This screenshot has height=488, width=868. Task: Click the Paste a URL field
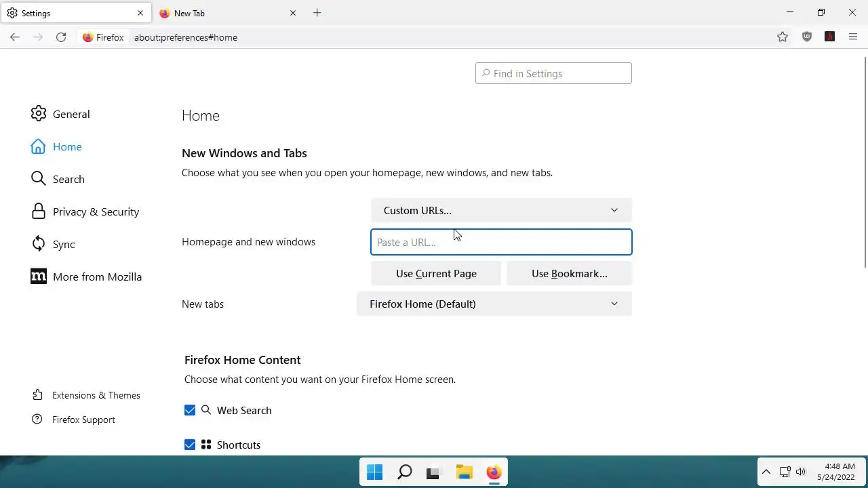[501, 242]
